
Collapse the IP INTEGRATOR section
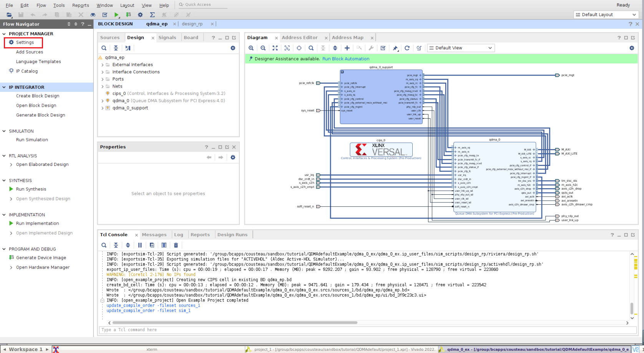pos(4,87)
